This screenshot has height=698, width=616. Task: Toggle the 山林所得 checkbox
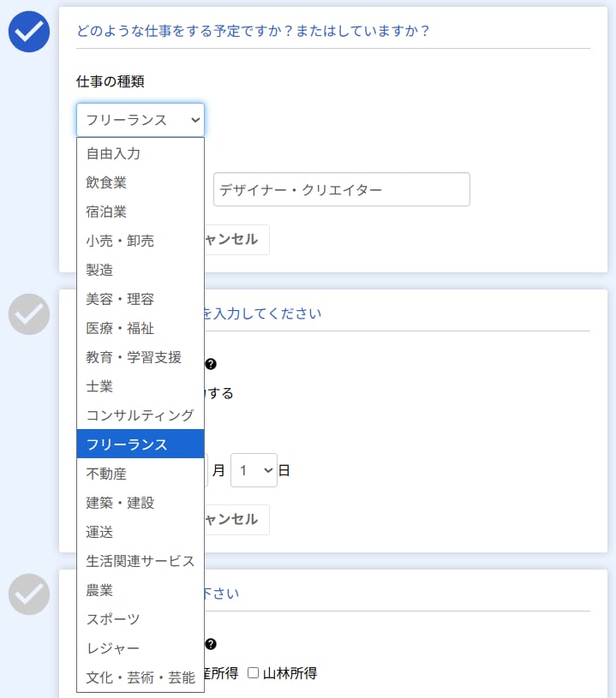tap(253, 672)
